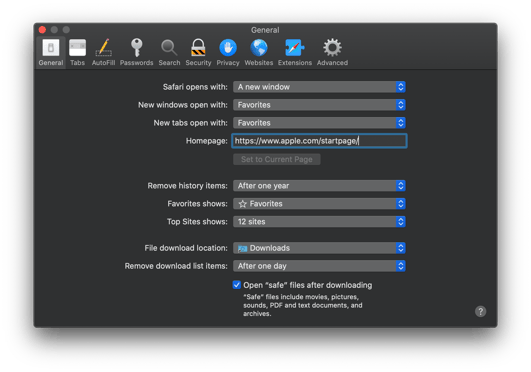Open the New tabs open with dropdown
Screen dimensions: 531x372
point(319,123)
